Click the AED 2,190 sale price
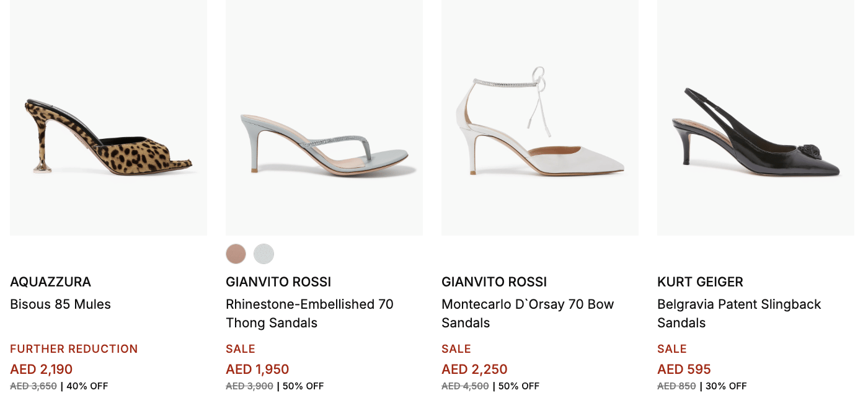Image resolution: width=868 pixels, height=403 pixels. pyautogui.click(x=42, y=370)
